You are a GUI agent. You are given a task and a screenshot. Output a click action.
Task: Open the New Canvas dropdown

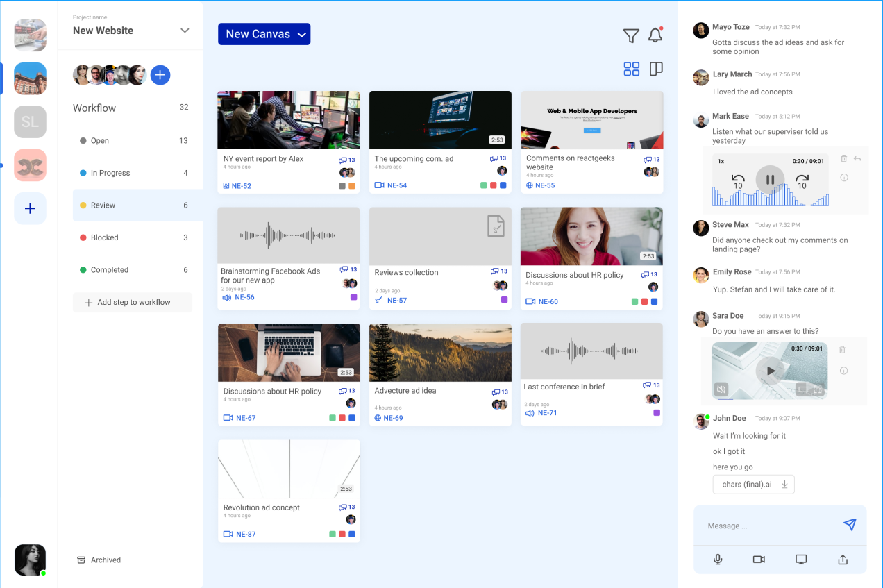click(x=264, y=34)
